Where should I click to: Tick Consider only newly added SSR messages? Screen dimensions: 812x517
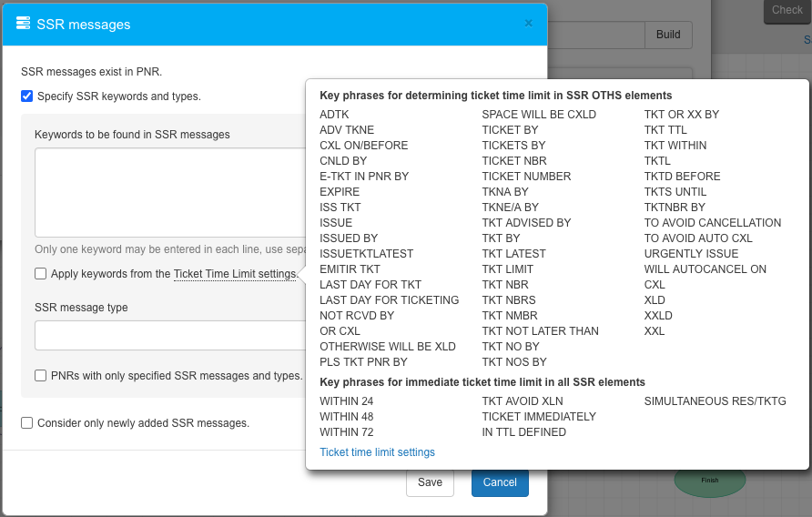(x=27, y=422)
